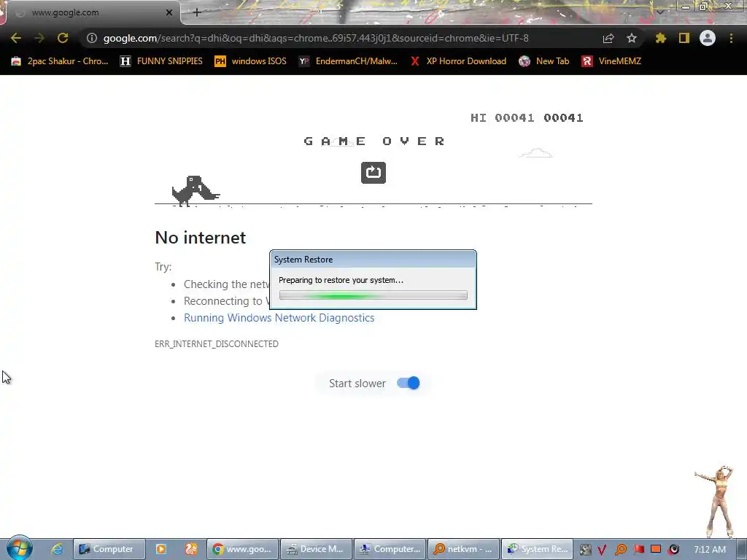Open the New Tab bookmark
The image size is (747, 560).
[544, 61]
